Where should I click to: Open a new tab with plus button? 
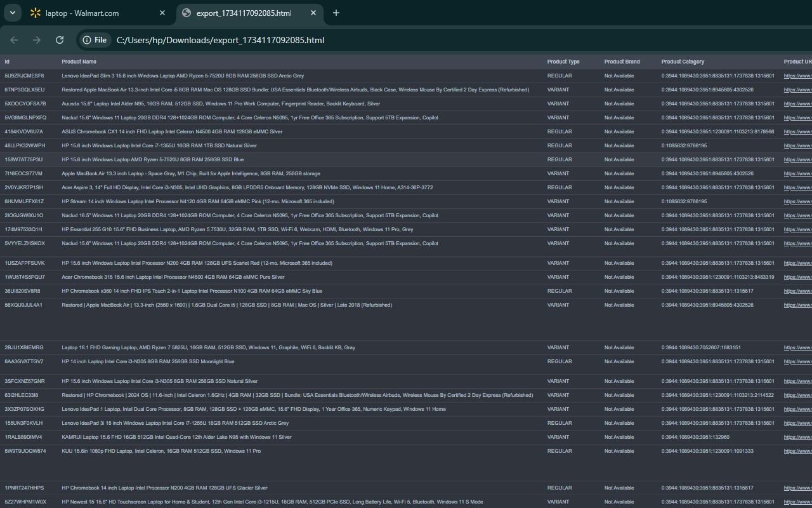coord(336,13)
